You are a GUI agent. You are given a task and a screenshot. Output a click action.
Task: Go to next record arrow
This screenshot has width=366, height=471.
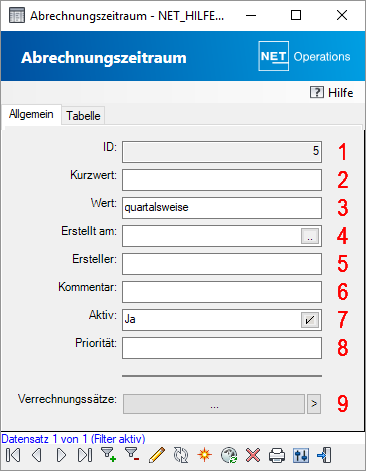point(61,455)
